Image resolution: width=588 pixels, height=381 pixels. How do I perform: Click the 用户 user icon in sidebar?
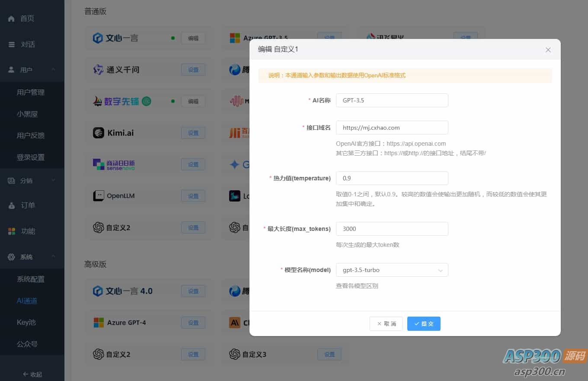click(x=11, y=69)
